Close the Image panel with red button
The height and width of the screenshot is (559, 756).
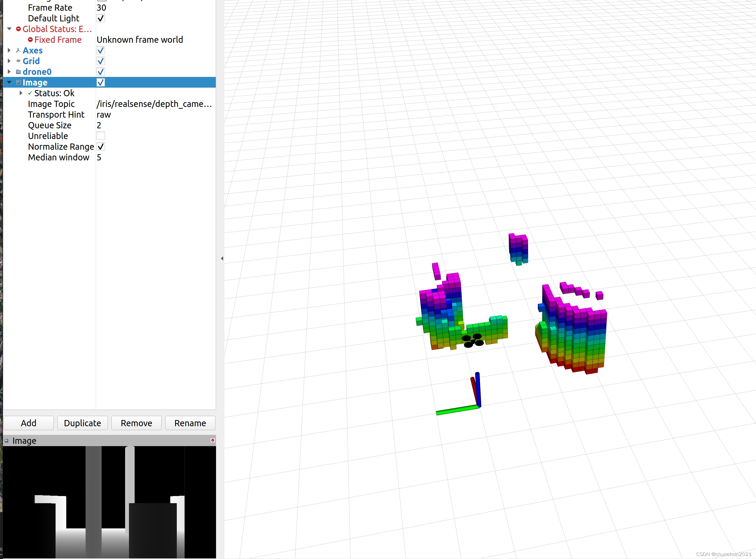tap(212, 440)
